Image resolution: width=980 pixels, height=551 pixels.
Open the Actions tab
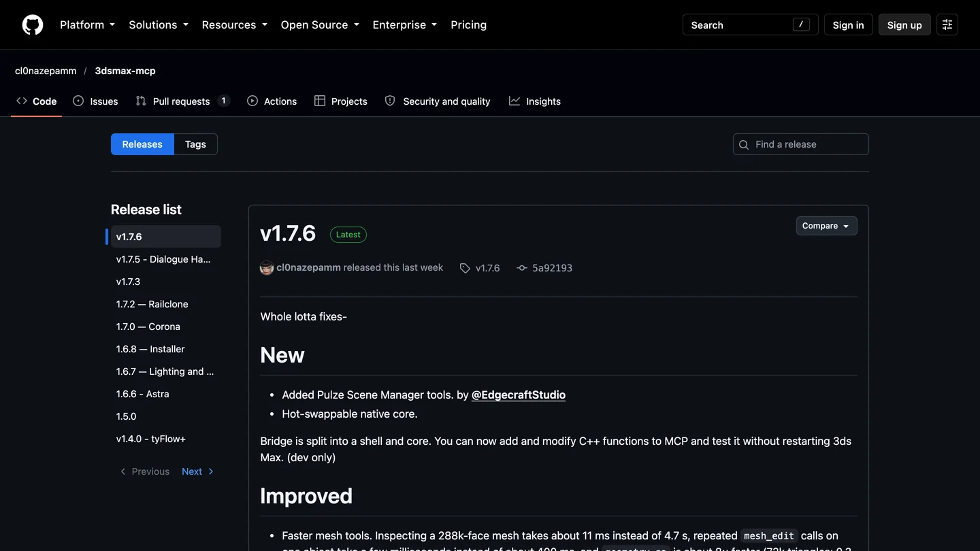[272, 101]
